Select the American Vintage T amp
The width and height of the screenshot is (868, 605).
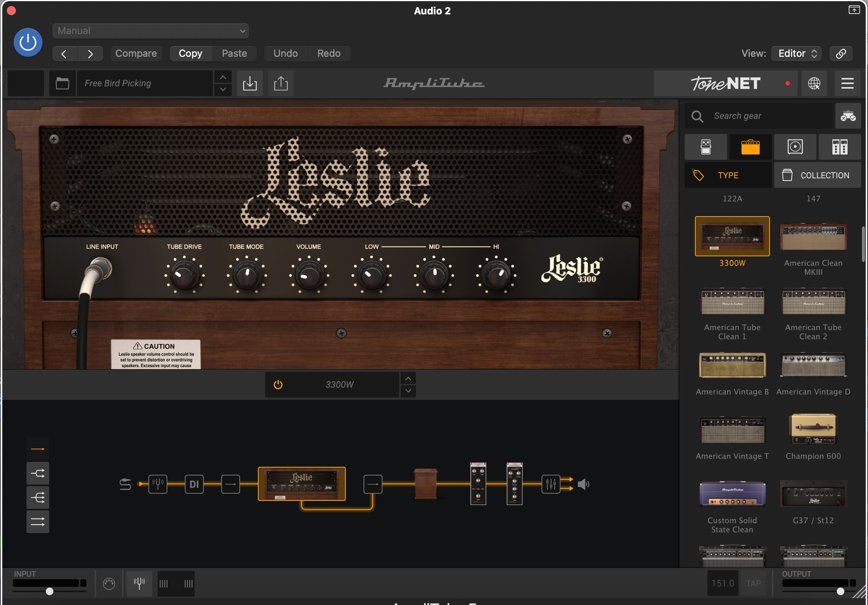coord(732,430)
